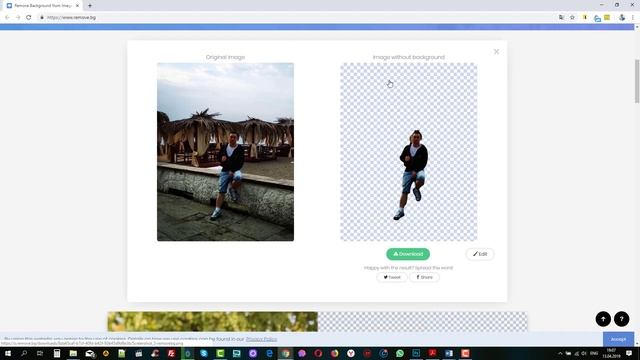Open the Edit button with pencil icon
Screen dimensions: 640x360
(x=480, y=254)
